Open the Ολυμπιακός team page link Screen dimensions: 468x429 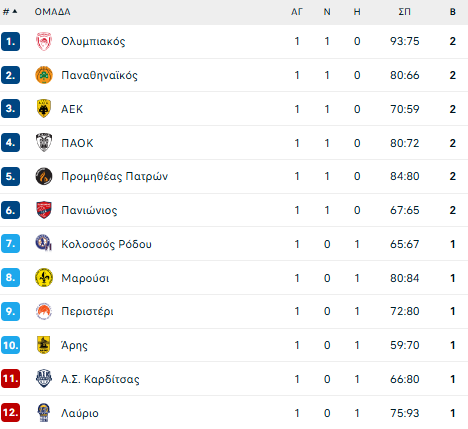[93, 41]
